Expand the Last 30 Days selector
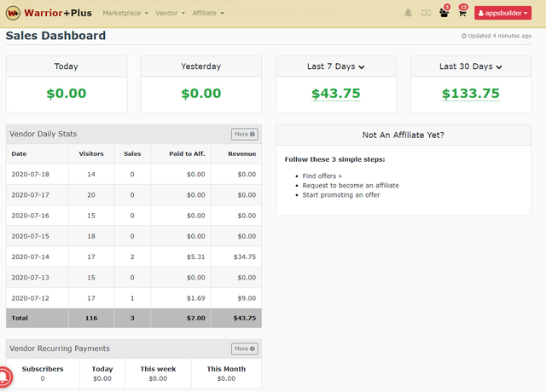This screenshot has height=392, width=546. (470, 66)
